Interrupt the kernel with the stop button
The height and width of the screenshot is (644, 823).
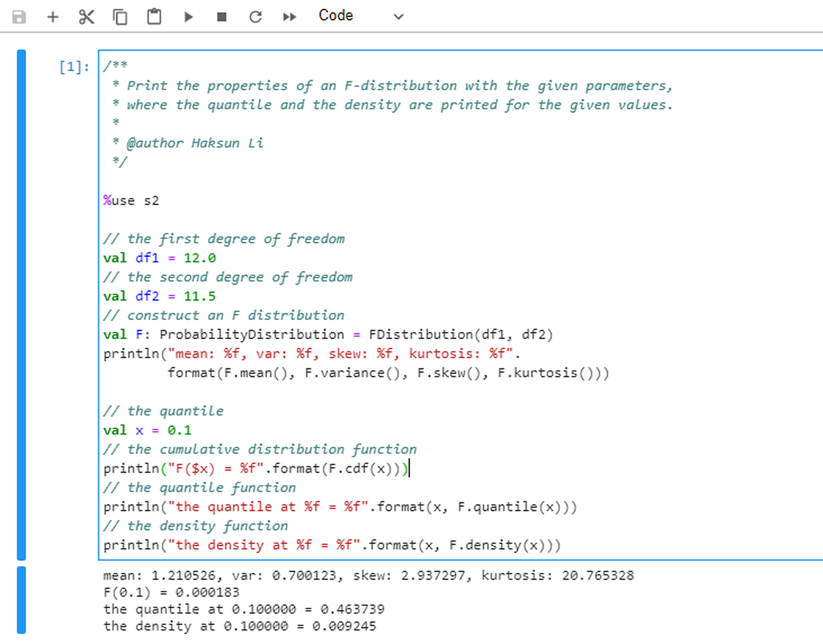[222, 17]
